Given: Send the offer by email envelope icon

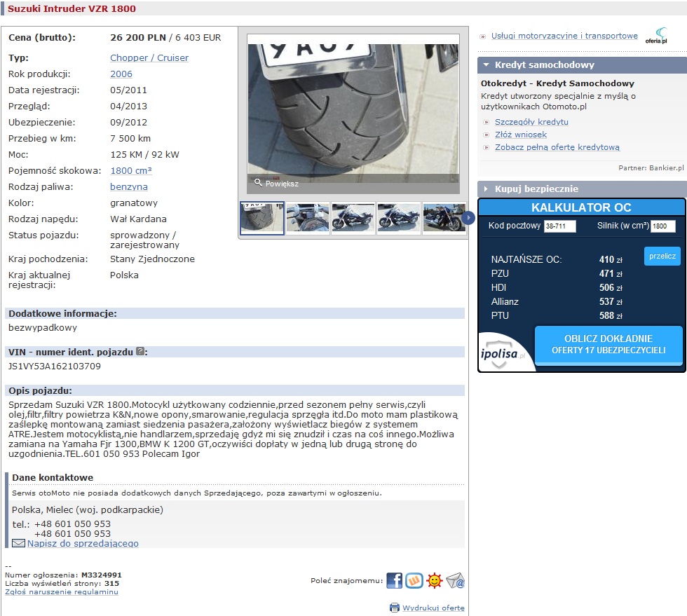Looking at the screenshot, I should [x=455, y=580].
